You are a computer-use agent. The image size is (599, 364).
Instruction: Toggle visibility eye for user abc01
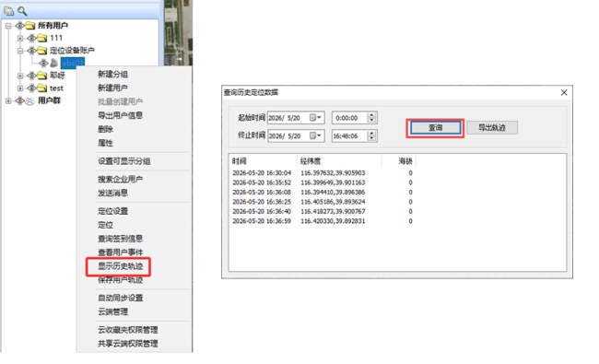44,63
